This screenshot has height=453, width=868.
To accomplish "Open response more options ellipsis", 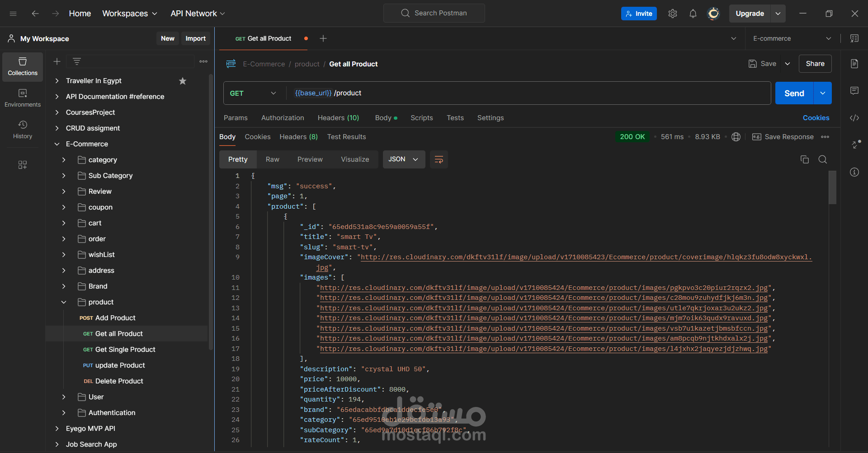I will pyautogui.click(x=825, y=137).
